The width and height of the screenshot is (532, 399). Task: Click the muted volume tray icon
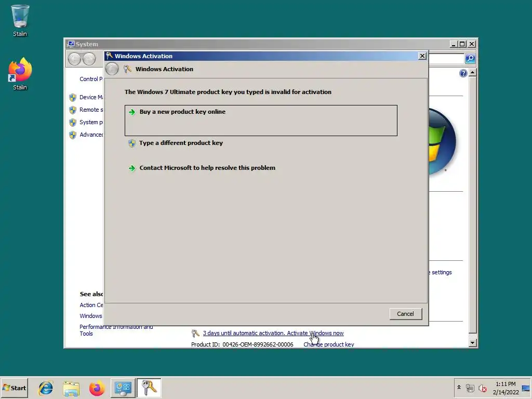pyautogui.click(x=482, y=388)
